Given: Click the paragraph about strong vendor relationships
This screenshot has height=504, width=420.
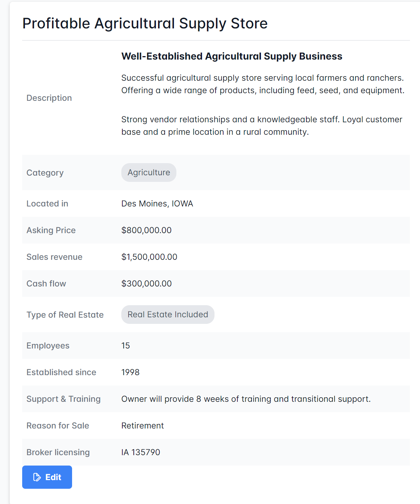Looking at the screenshot, I should point(262,126).
